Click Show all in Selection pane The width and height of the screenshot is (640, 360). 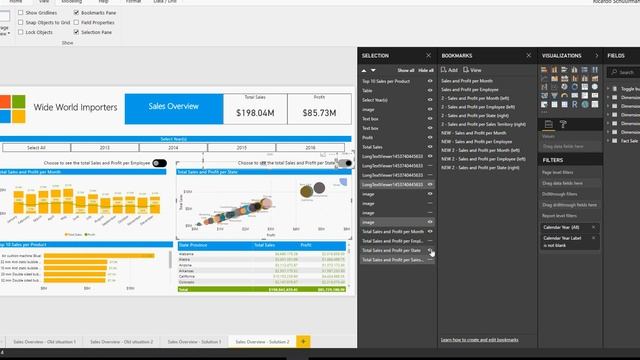click(406, 71)
